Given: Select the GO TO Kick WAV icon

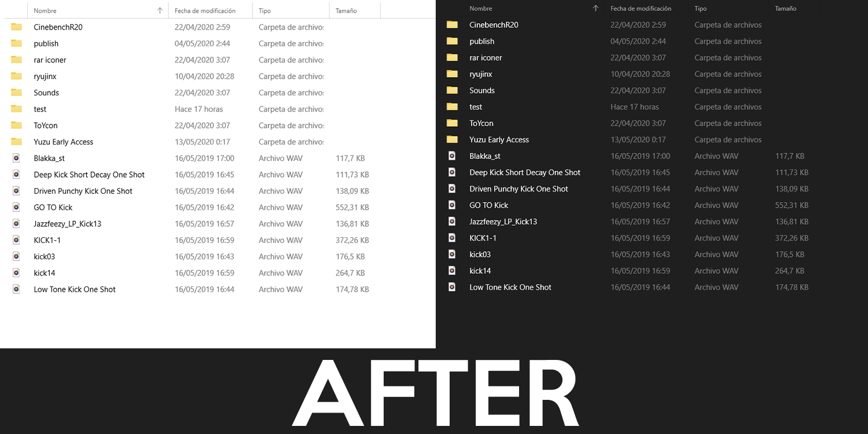Looking at the screenshot, I should point(15,207).
